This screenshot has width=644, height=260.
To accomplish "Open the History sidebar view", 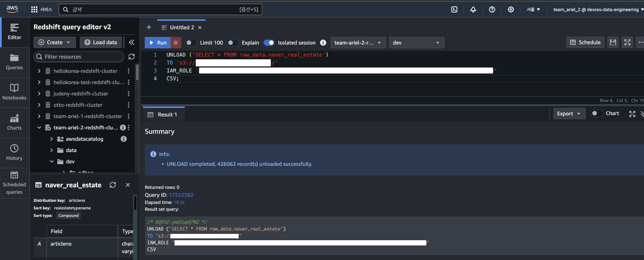I will point(15,153).
